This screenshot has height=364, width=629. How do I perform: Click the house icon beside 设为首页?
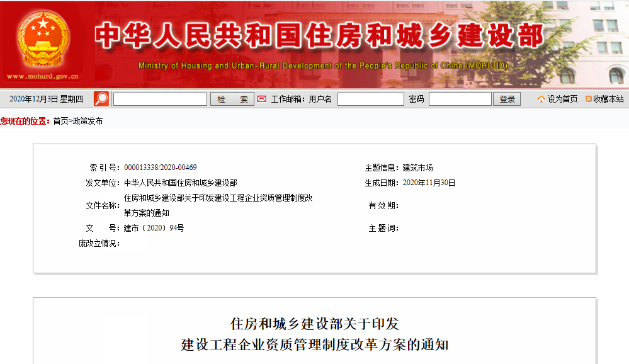tap(541, 99)
